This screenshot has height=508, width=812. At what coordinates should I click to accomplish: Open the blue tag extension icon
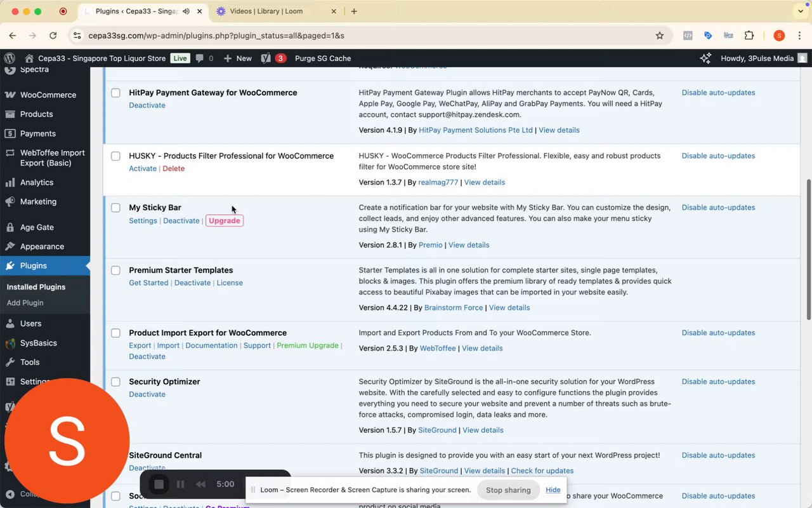(708, 36)
